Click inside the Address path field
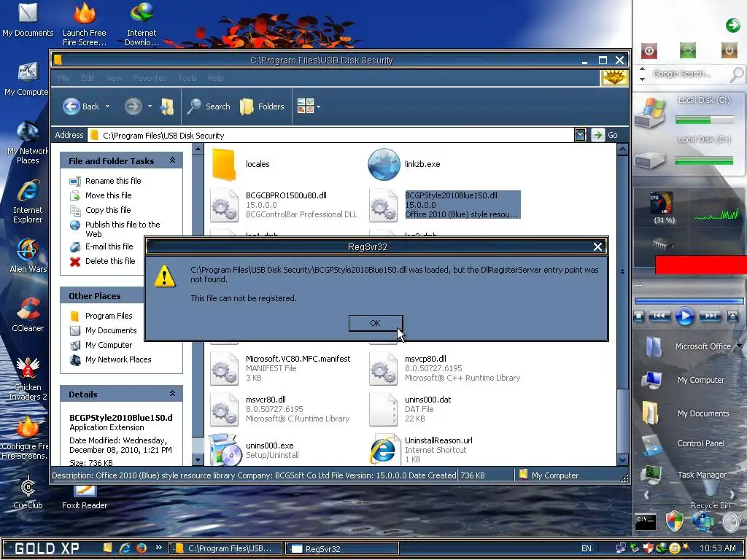Image resolution: width=747 pixels, height=560 pixels. [x=330, y=135]
